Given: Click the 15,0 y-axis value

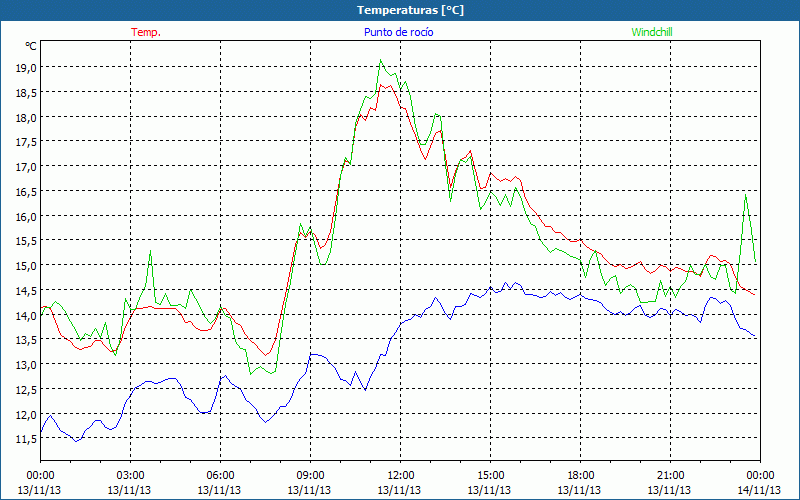Looking at the screenshot, I should [26, 265].
